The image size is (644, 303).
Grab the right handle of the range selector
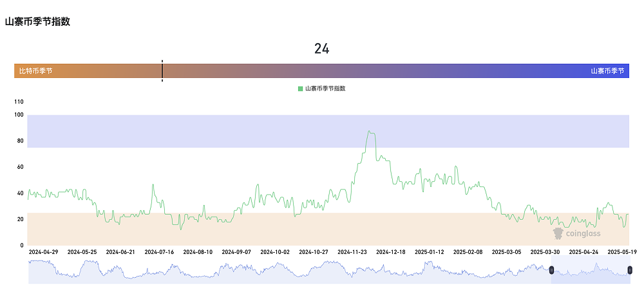[629, 270]
